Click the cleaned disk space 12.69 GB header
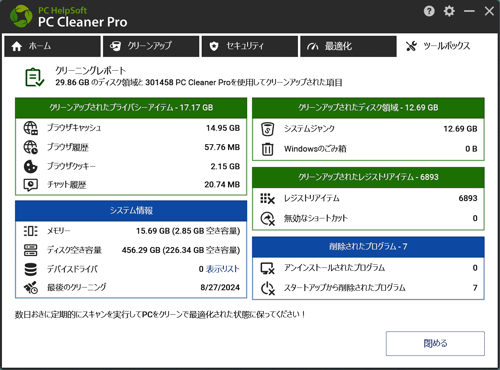This screenshot has height=370, width=500. coord(368,108)
